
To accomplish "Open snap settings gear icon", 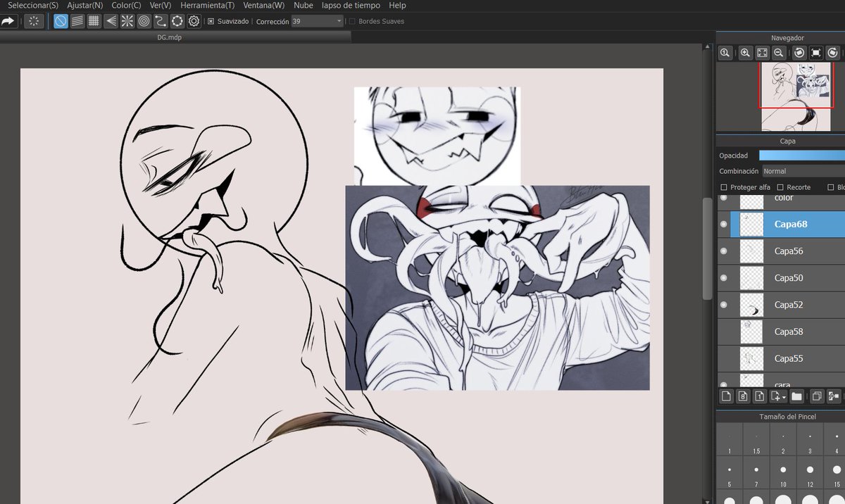I will coord(194,21).
